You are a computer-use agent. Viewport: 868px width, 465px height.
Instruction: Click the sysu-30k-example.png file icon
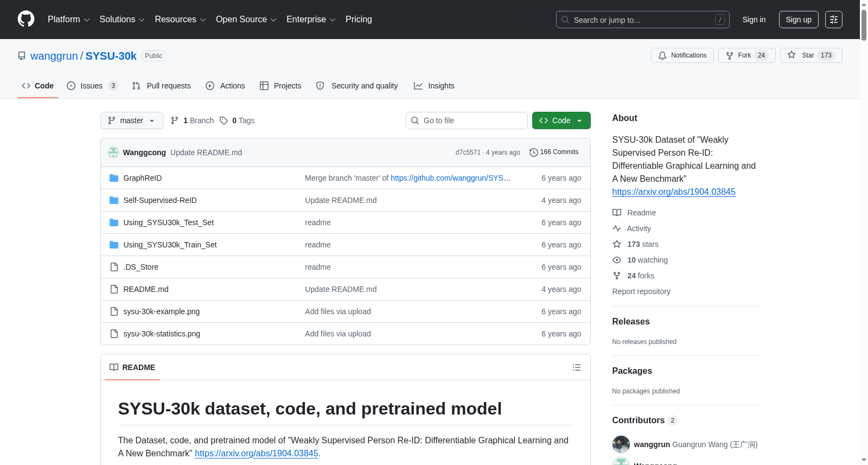(x=114, y=311)
